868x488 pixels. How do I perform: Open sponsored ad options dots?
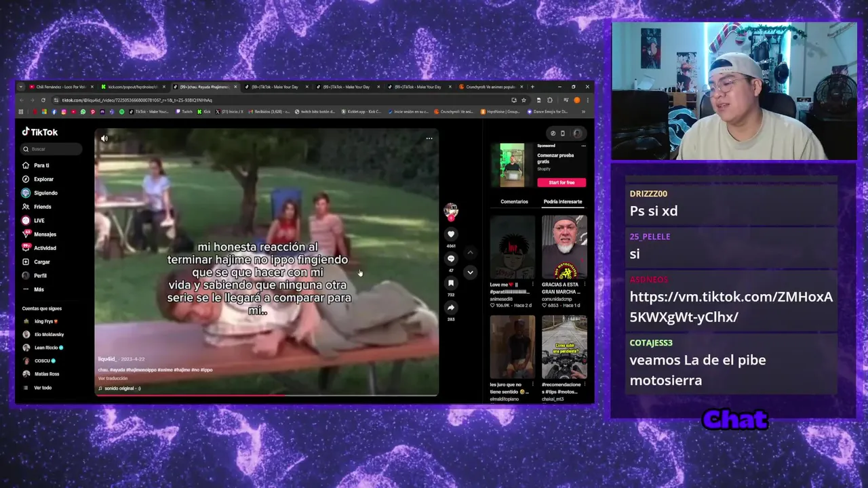pos(583,146)
